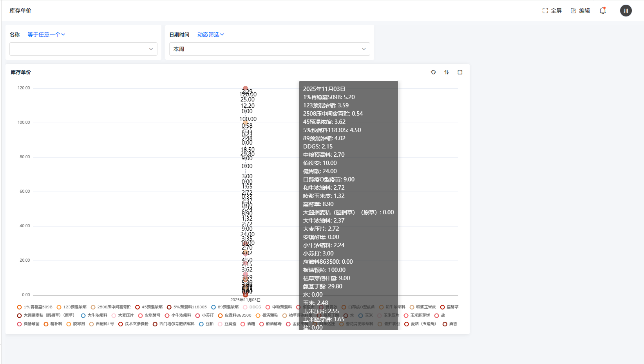Click the 全屏 fullscreen button
The image size is (644, 364).
552,11
